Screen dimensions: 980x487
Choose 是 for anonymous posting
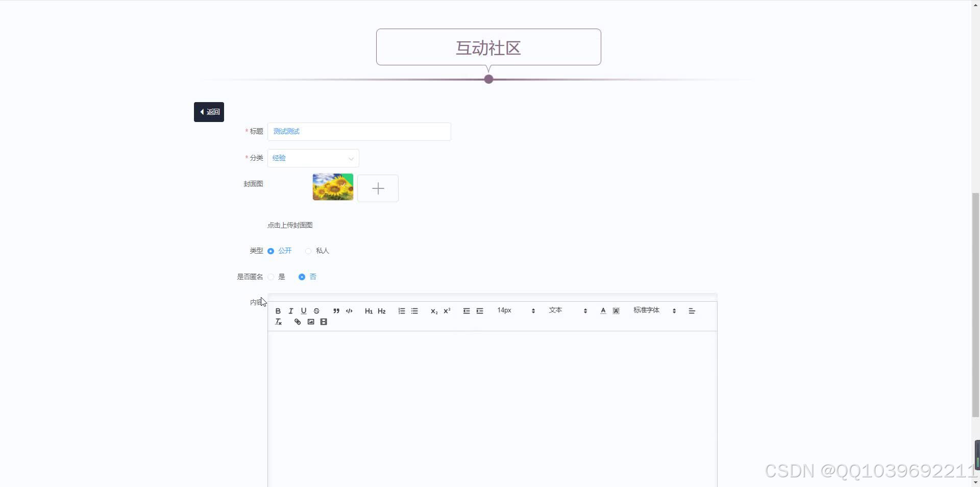(271, 277)
